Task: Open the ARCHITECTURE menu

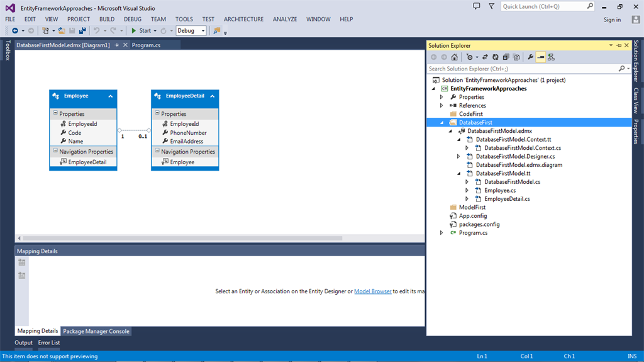Action: [x=243, y=20]
